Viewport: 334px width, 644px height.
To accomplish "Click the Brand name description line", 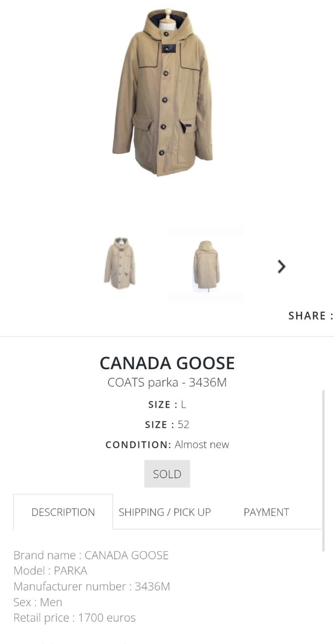I will 91,555.
